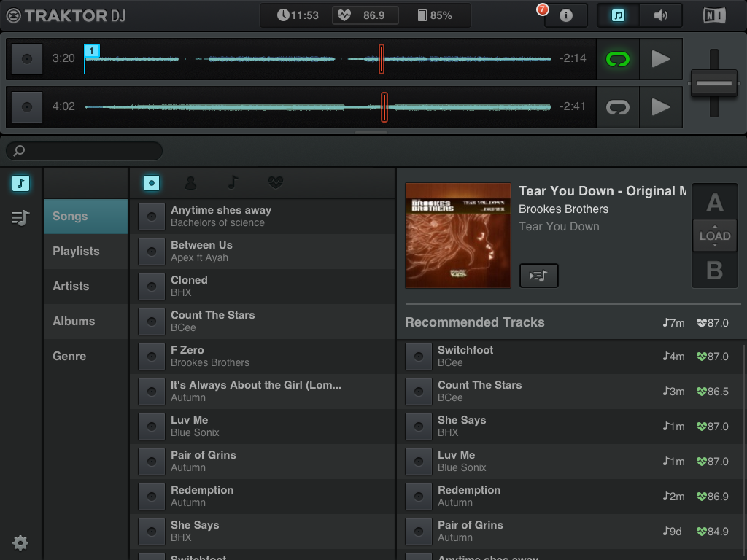The height and width of the screenshot is (560, 747).
Task: Sort songs by title icon
Action: click(x=152, y=183)
